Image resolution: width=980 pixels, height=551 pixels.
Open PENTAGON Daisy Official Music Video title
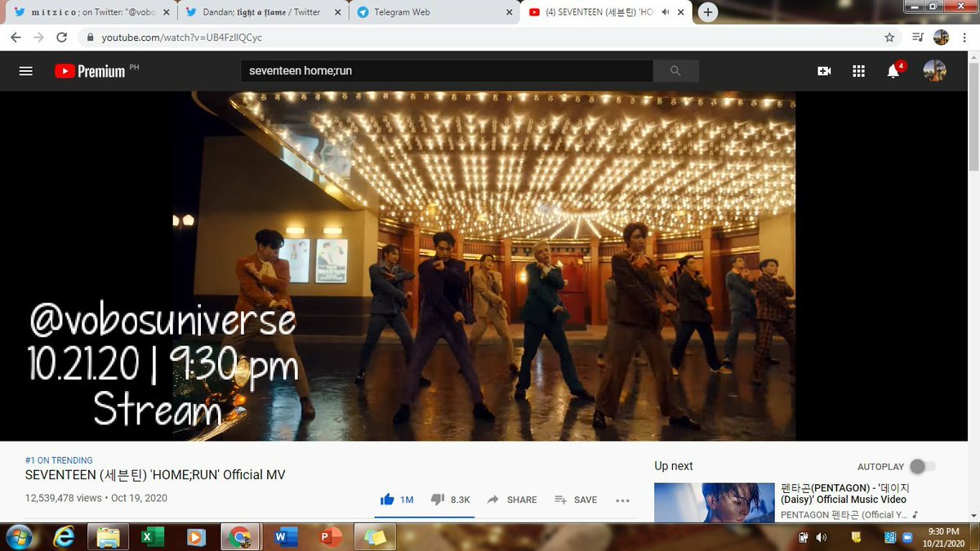[x=845, y=494]
